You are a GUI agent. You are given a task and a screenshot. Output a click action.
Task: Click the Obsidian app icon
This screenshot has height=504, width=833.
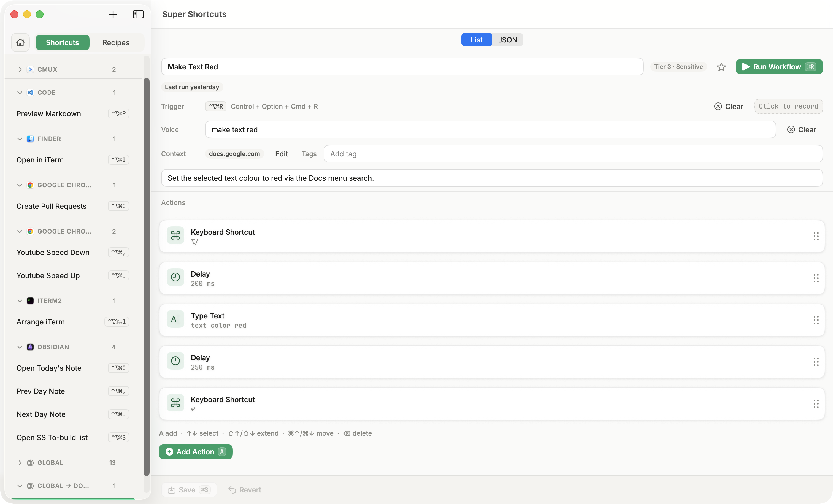coord(30,347)
